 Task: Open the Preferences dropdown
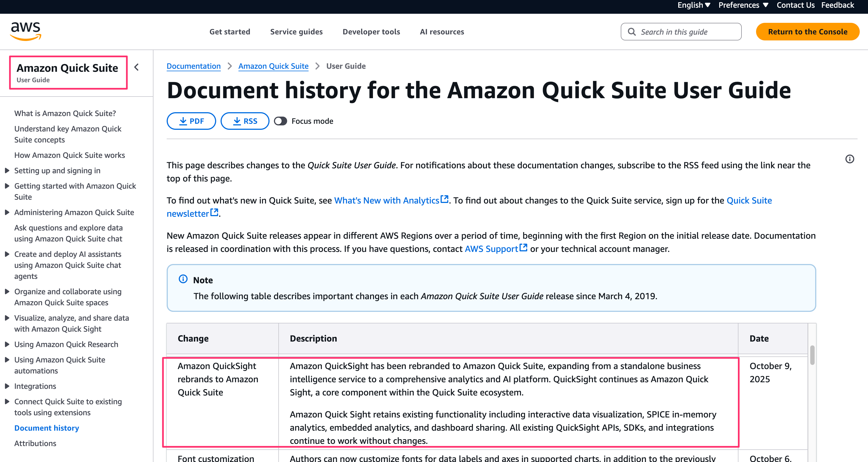click(743, 5)
